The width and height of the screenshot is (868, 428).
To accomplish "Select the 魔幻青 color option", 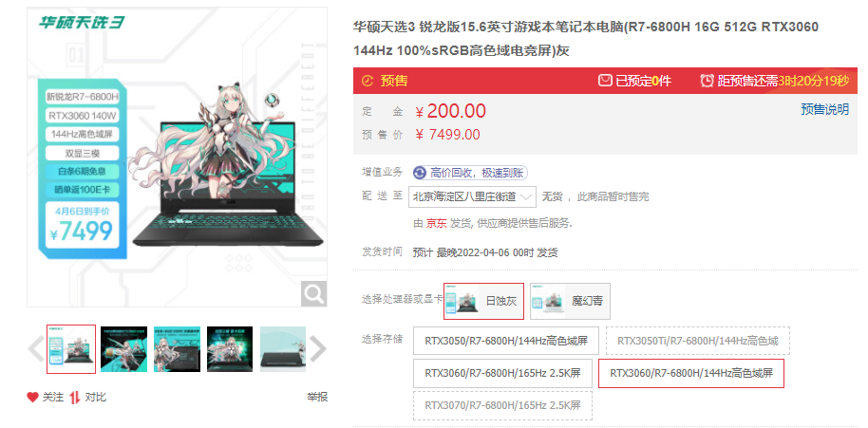I will [x=570, y=302].
